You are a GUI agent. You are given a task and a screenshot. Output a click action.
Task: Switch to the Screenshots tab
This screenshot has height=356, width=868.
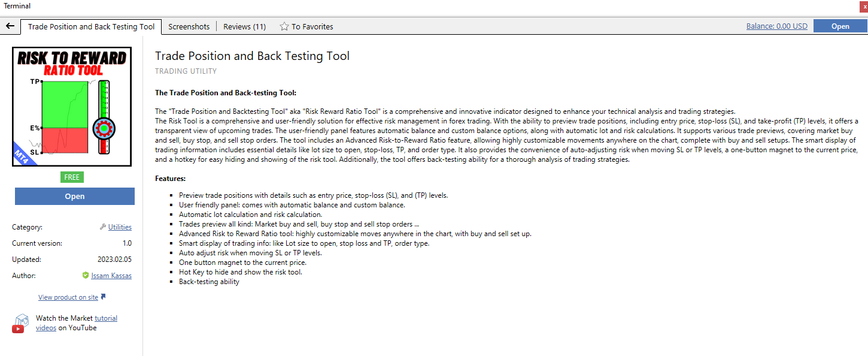189,26
